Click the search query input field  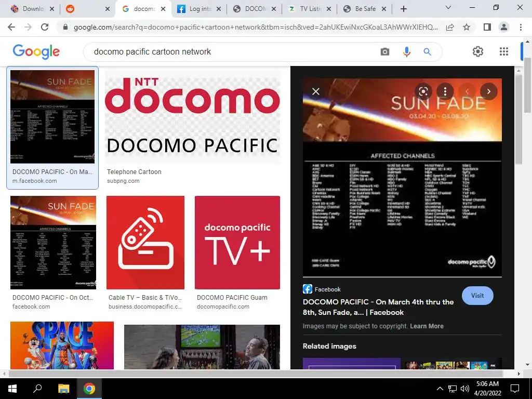click(x=234, y=51)
